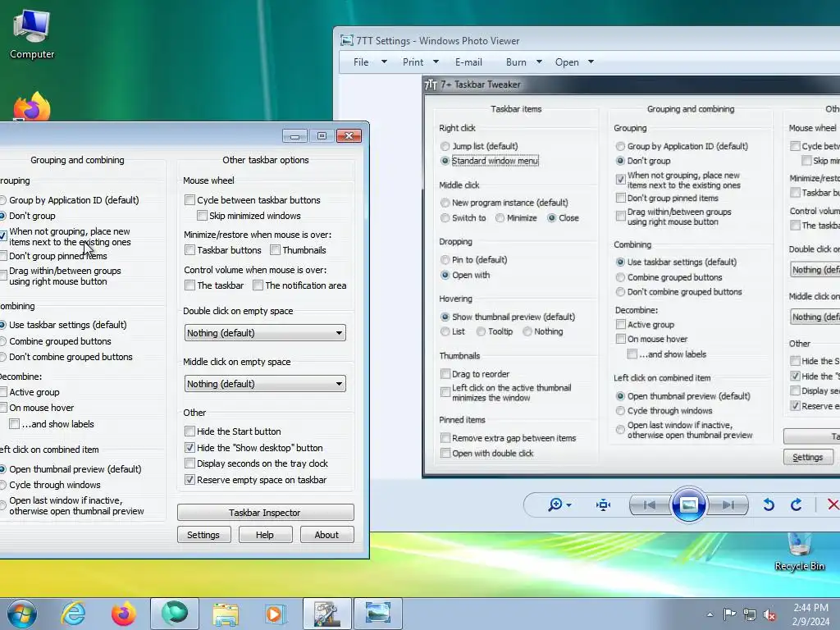Toggle Skip minimized windows checkbox
The height and width of the screenshot is (630, 840).
click(x=202, y=216)
